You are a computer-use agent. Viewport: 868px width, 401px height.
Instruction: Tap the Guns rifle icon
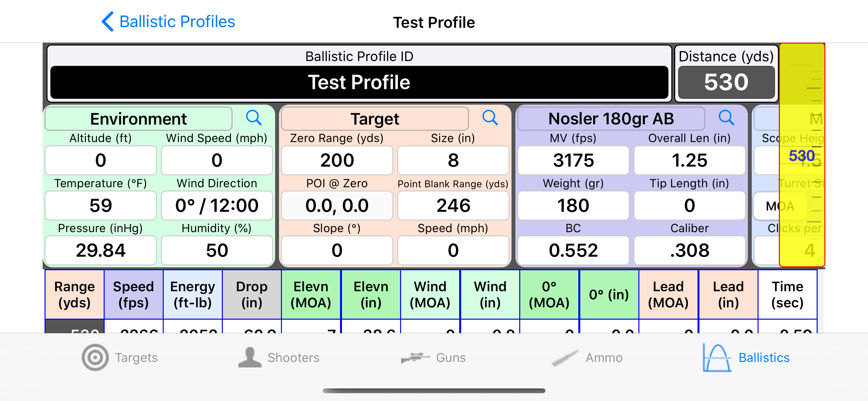[415, 357]
